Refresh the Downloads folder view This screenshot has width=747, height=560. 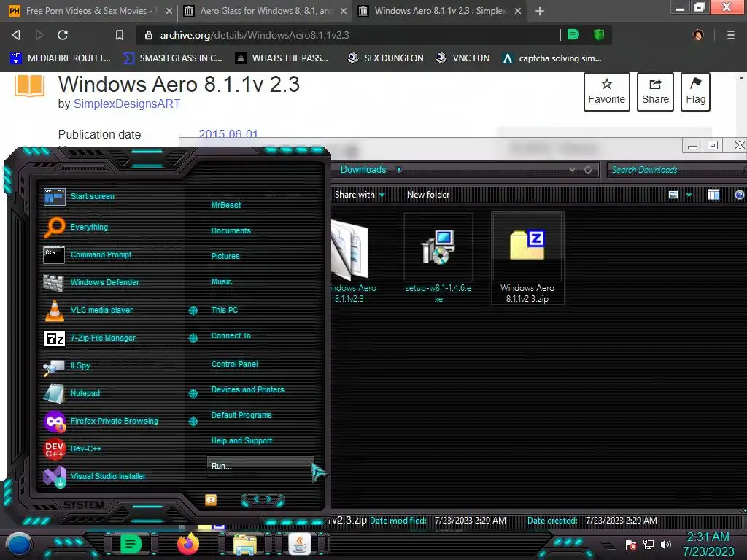[588, 169]
